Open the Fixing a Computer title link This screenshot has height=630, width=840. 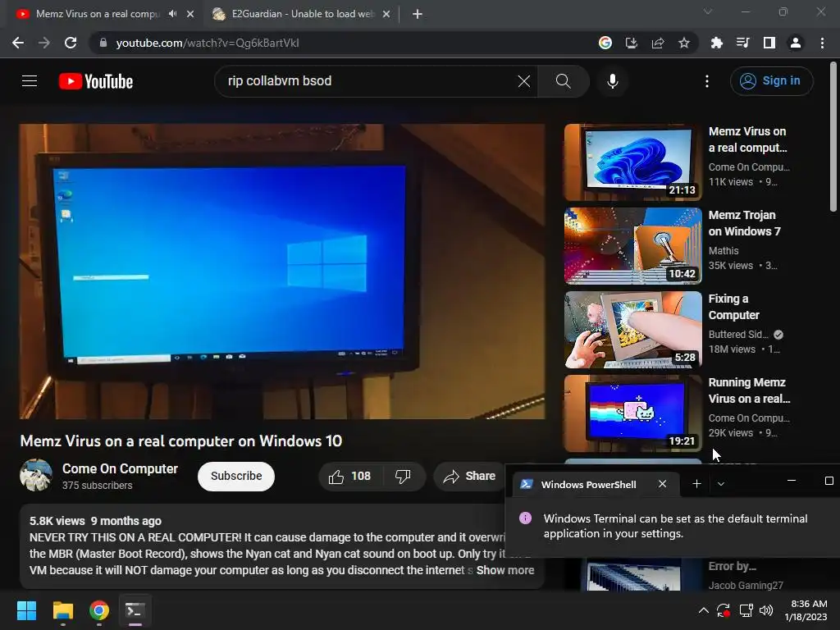click(x=734, y=307)
